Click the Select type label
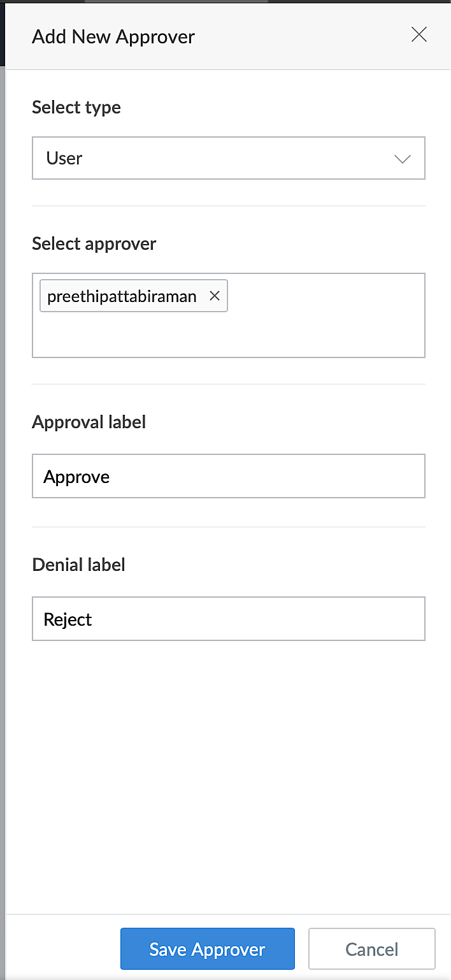The width and height of the screenshot is (451, 980). point(76,107)
